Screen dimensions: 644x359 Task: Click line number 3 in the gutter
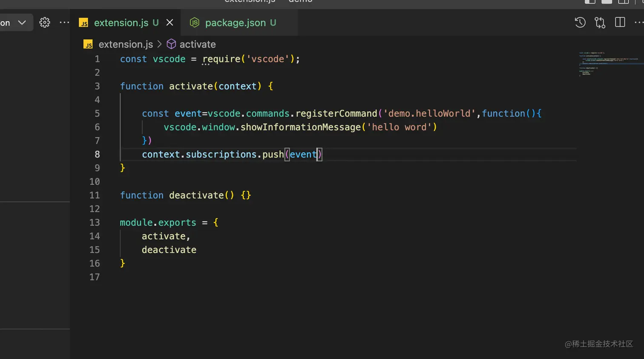tap(97, 86)
